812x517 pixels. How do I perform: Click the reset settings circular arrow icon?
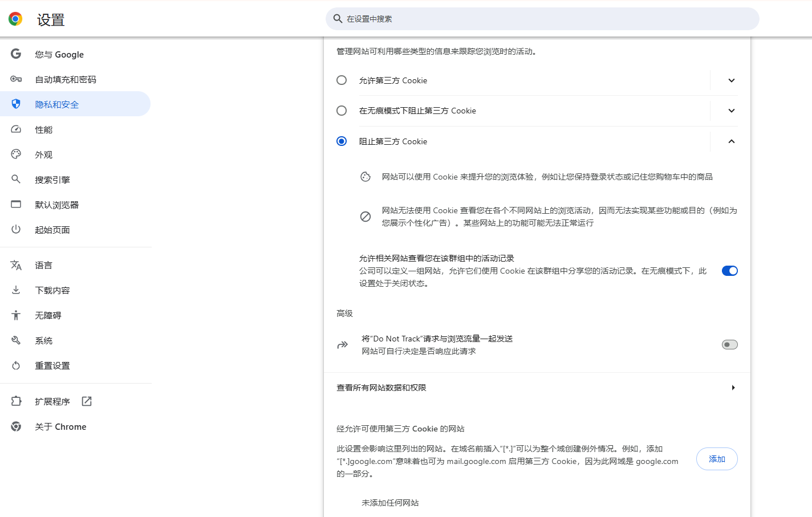(x=16, y=365)
